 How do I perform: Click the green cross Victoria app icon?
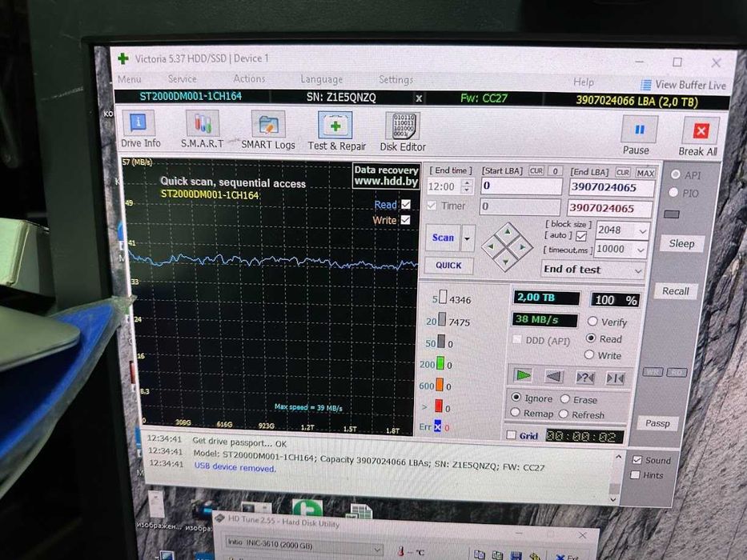coord(123,58)
